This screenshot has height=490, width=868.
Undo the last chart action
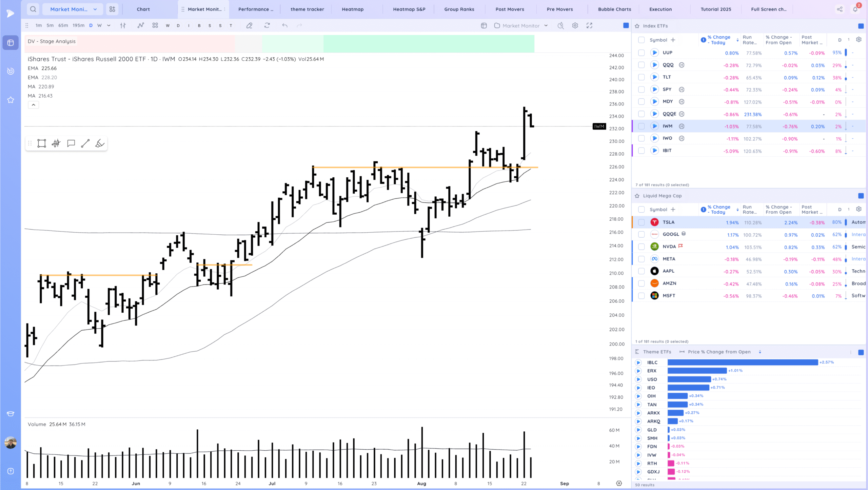click(x=285, y=25)
